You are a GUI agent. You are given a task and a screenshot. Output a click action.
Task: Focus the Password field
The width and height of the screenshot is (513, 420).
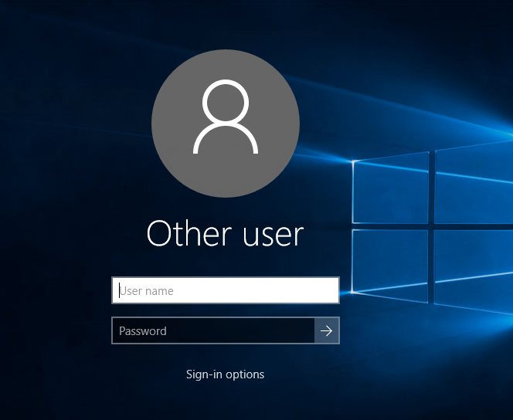pyautogui.click(x=213, y=330)
